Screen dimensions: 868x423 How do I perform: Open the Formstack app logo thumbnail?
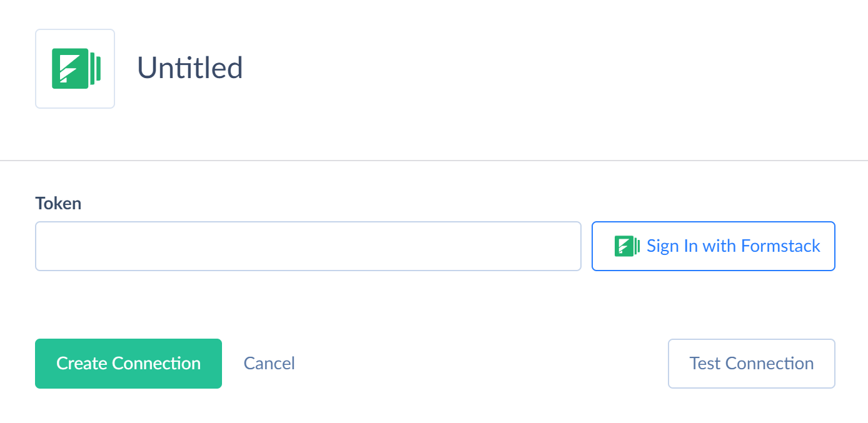[x=75, y=69]
